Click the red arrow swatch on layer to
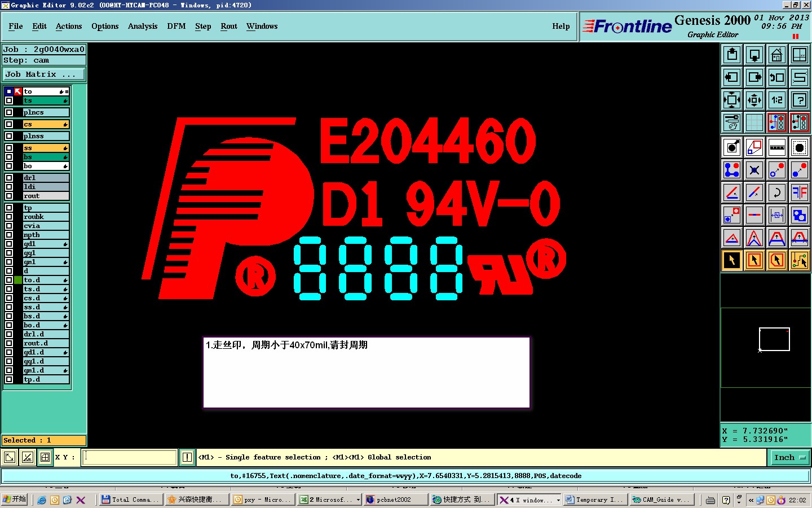This screenshot has height=508, width=812. pyautogui.click(x=18, y=91)
